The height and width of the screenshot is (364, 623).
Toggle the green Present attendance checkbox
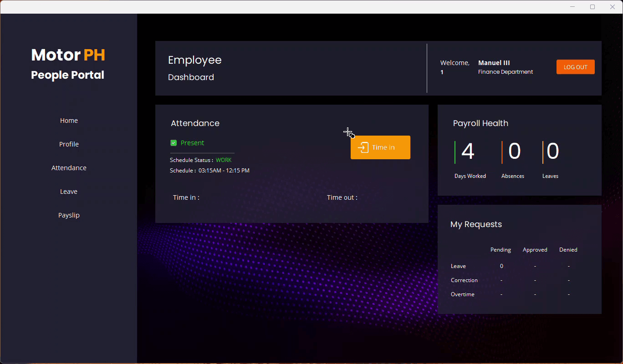(x=174, y=142)
